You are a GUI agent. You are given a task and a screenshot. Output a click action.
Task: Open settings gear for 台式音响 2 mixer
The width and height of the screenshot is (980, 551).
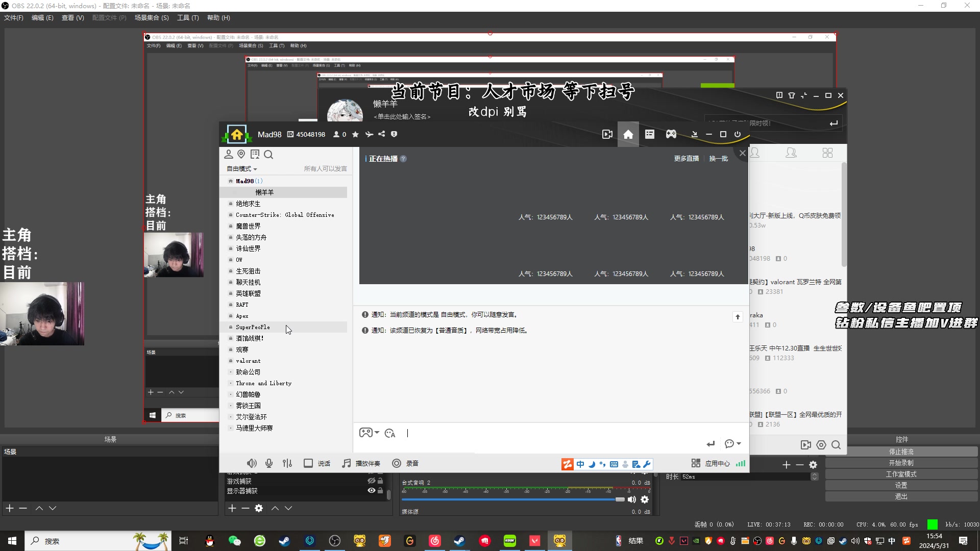click(645, 499)
